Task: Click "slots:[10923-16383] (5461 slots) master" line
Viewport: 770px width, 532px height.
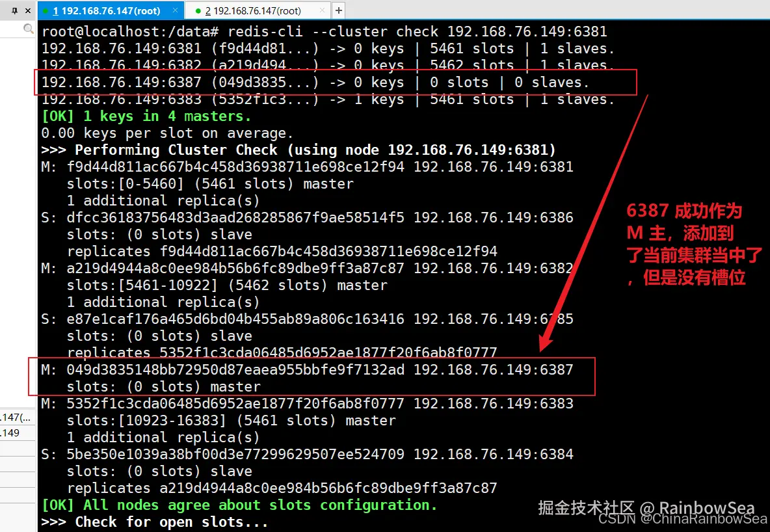Action: (x=232, y=421)
